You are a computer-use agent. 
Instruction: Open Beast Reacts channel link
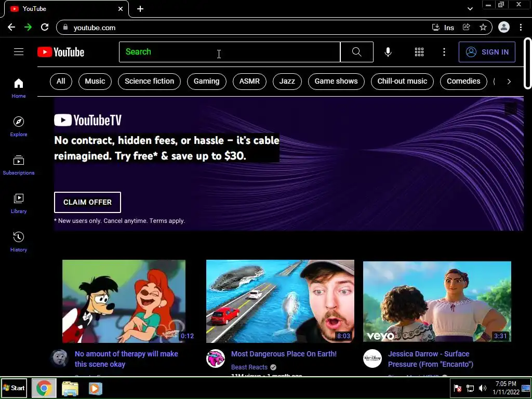[x=249, y=367]
